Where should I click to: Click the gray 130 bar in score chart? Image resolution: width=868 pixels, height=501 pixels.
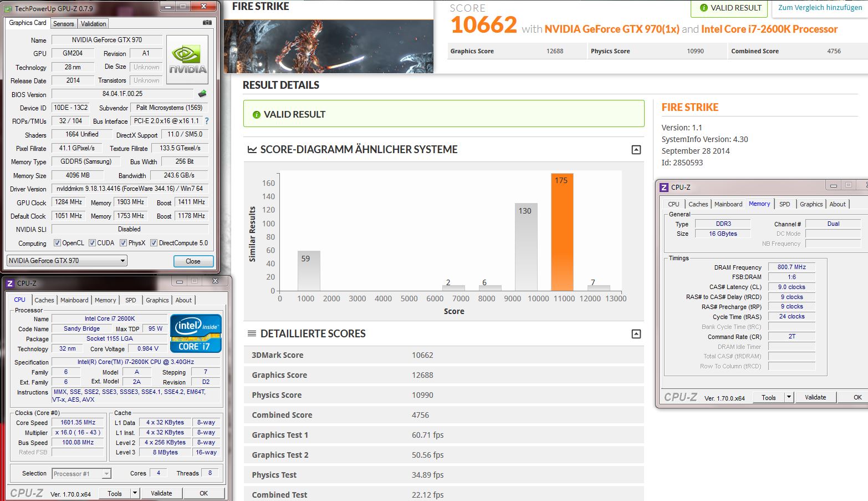[x=526, y=247]
